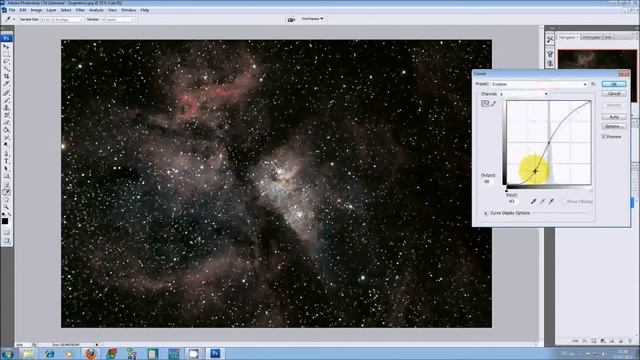
Task: Open the Edit menu
Action: point(23,10)
